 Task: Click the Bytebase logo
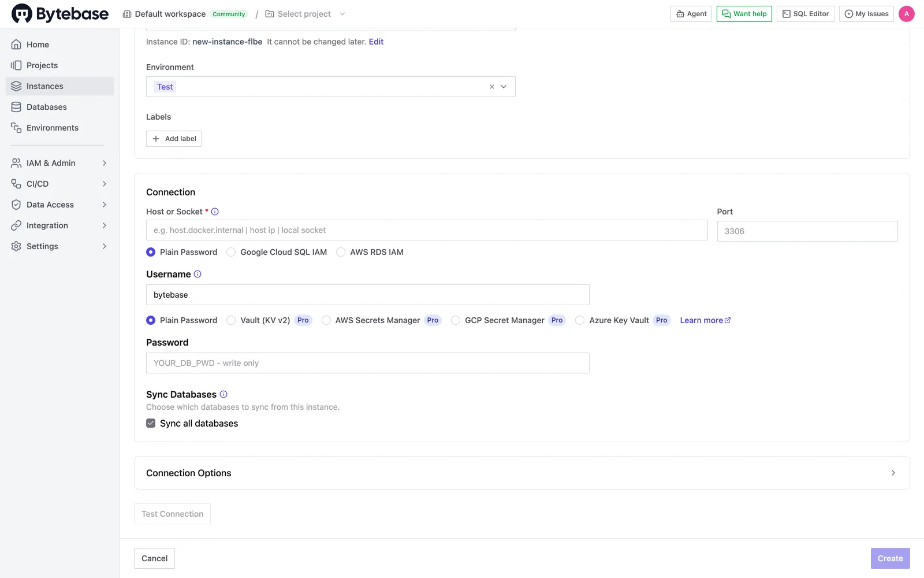coord(60,14)
